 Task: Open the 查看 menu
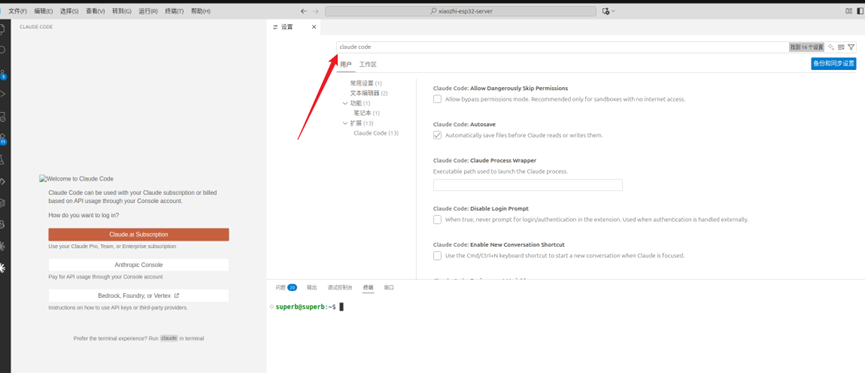pyautogui.click(x=95, y=11)
